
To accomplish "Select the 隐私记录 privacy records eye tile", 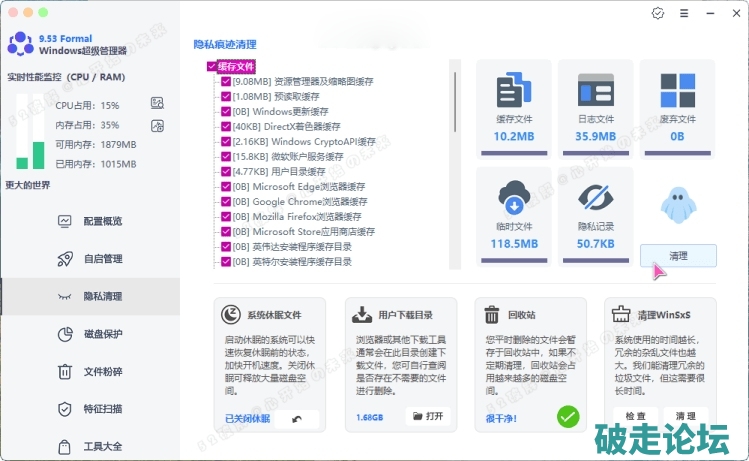I will [596, 214].
